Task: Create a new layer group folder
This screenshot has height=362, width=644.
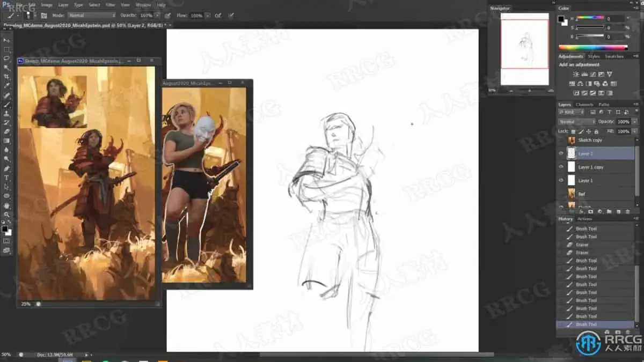Action: (609, 212)
